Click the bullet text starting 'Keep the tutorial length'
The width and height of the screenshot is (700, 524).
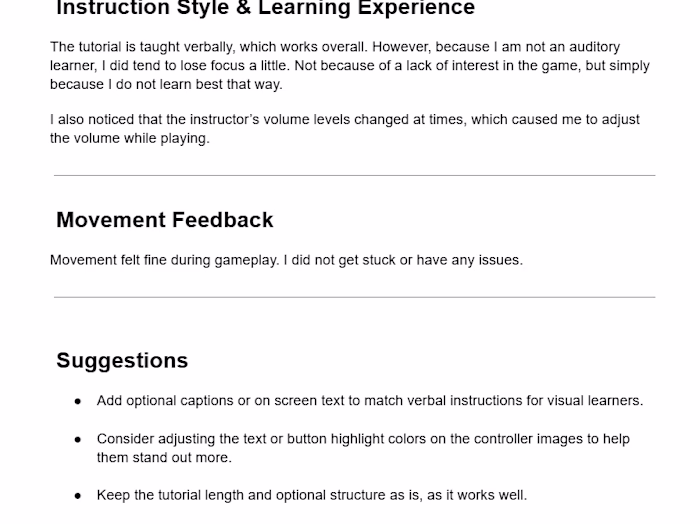(311, 495)
